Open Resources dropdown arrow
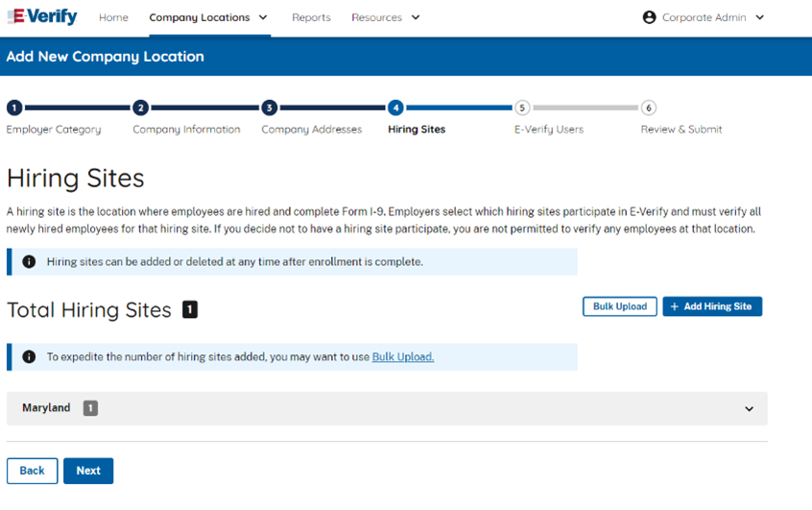Viewport: 812px width, 510px height. coord(416,17)
